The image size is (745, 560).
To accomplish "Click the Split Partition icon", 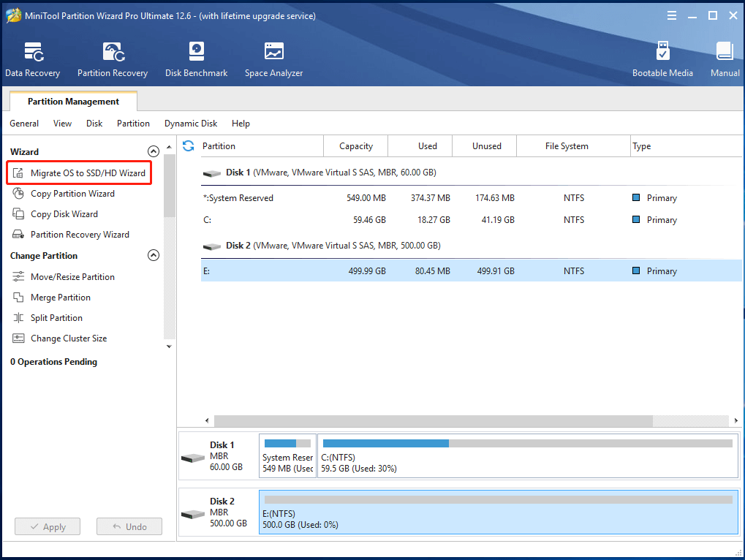I will coord(18,318).
